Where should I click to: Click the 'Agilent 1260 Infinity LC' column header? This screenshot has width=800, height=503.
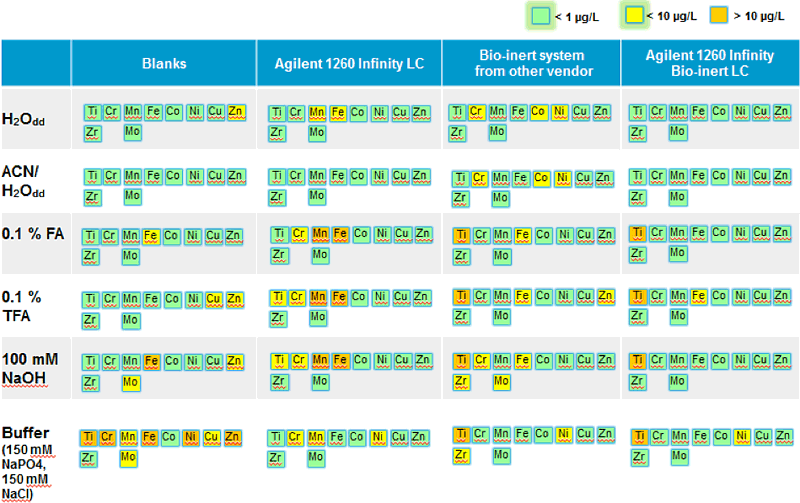point(349,63)
